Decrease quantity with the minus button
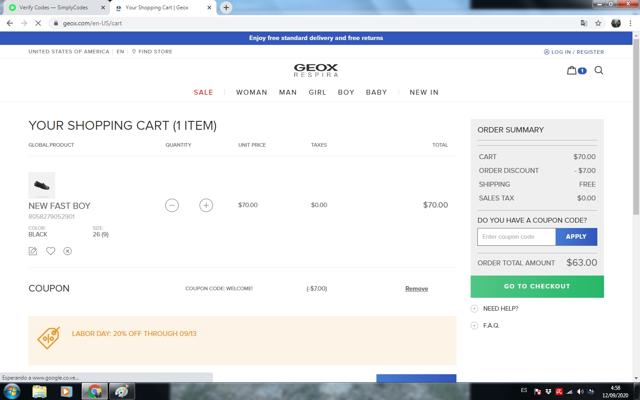This screenshot has height=400, width=640. 172,205
